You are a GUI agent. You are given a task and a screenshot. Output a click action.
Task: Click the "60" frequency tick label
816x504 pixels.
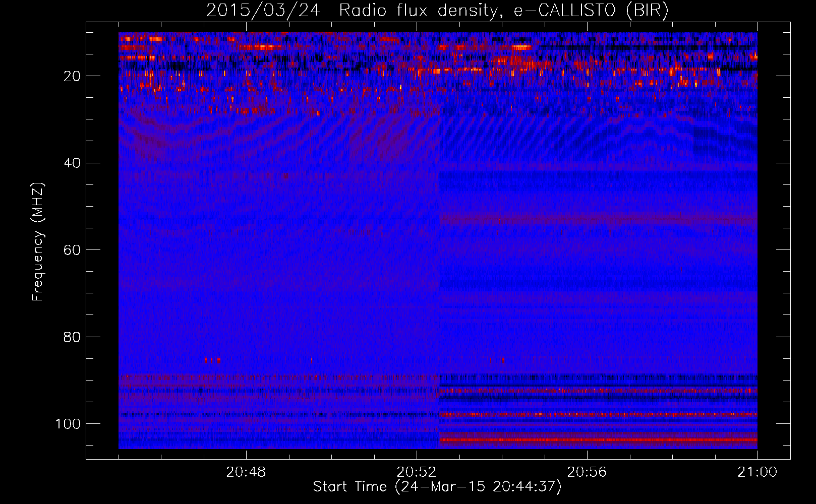(72, 250)
